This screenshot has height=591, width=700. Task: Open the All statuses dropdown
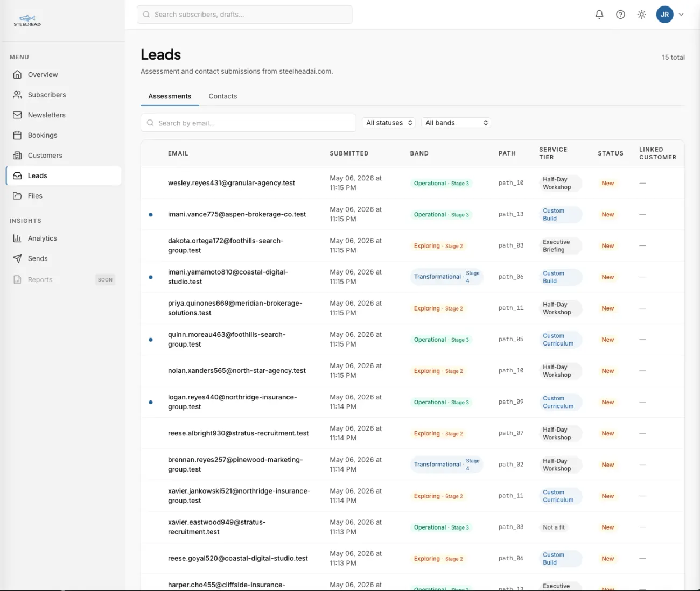click(x=389, y=123)
